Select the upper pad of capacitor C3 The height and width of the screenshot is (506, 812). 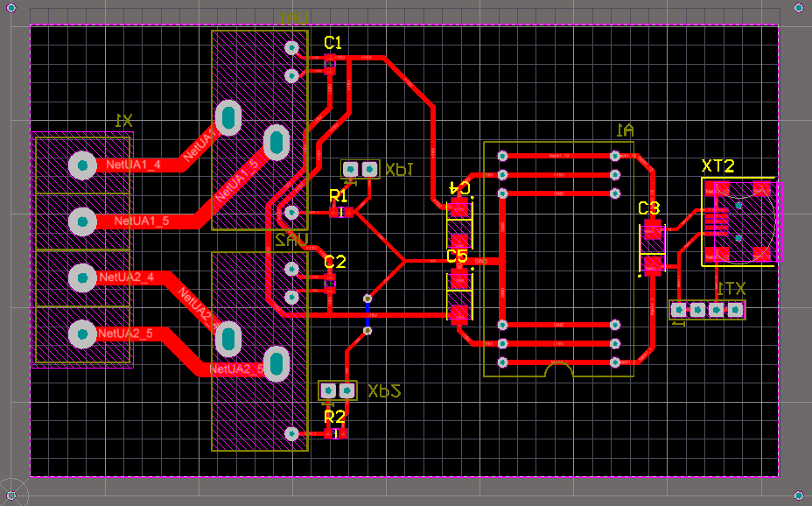(x=653, y=231)
